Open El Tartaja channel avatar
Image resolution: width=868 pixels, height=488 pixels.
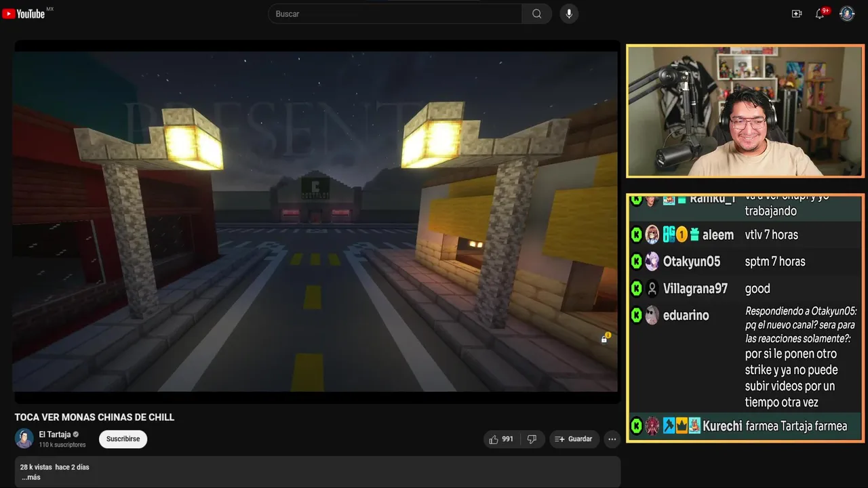coord(24,439)
